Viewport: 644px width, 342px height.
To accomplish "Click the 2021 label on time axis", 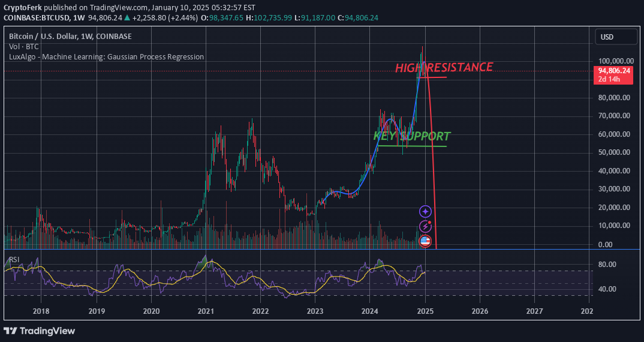I will point(205,311).
